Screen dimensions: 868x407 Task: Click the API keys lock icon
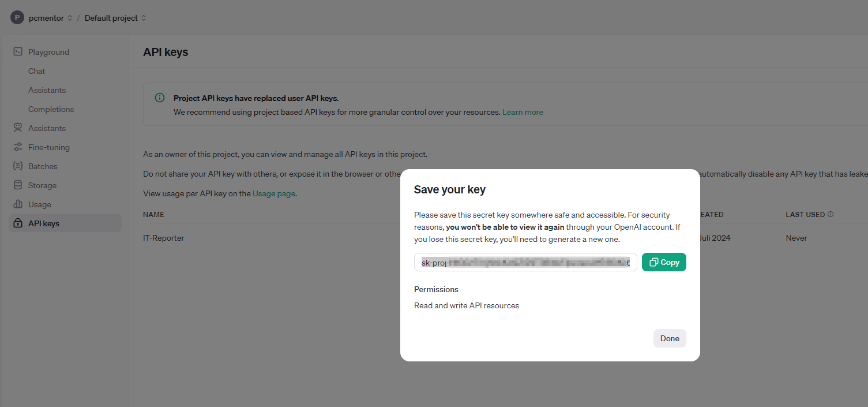pos(18,223)
